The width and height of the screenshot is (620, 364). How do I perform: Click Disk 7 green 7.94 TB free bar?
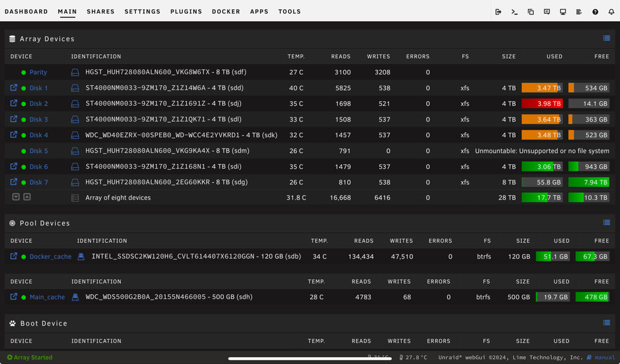589,182
